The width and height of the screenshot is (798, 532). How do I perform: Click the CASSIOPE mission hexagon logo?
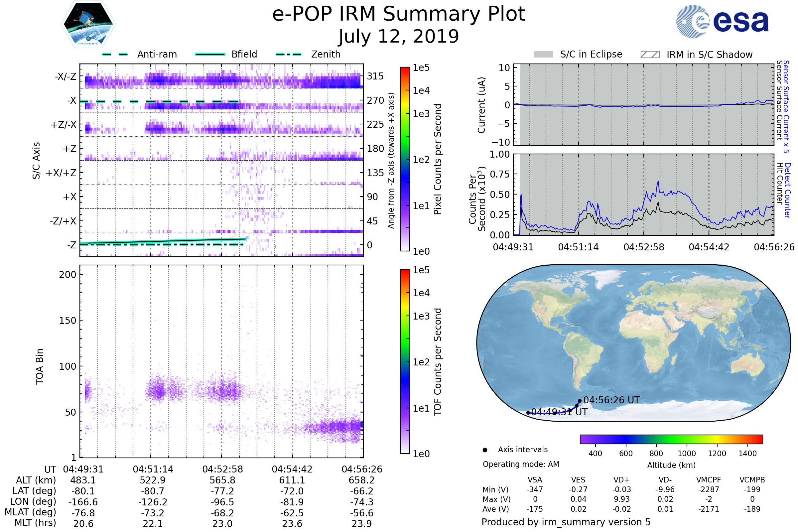88,24
